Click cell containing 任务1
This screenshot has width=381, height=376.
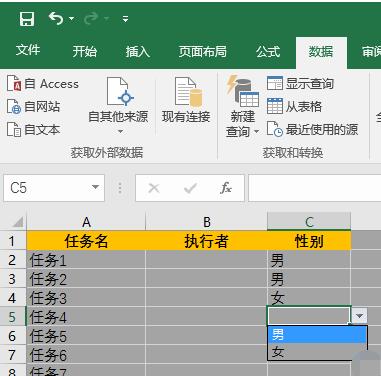click(x=86, y=260)
